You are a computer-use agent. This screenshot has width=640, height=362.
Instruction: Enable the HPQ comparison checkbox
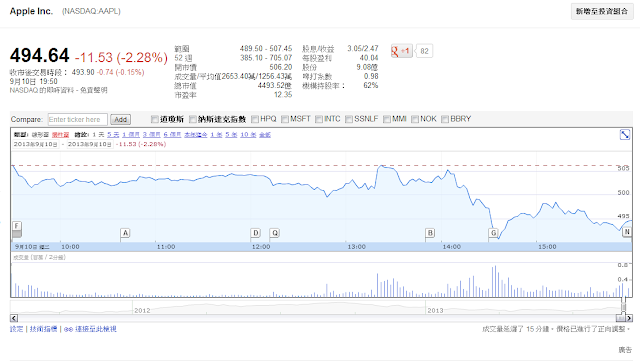pyautogui.click(x=255, y=119)
